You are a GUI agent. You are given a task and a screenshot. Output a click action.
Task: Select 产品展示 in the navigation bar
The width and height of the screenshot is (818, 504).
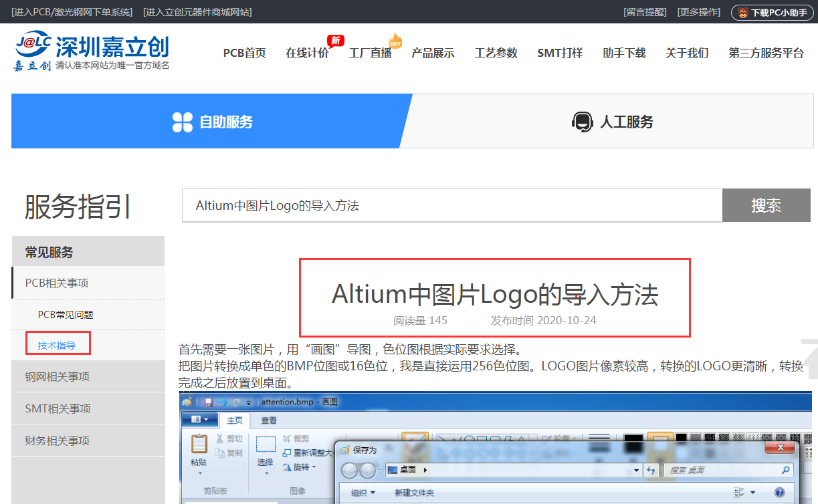(x=433, y=53)
